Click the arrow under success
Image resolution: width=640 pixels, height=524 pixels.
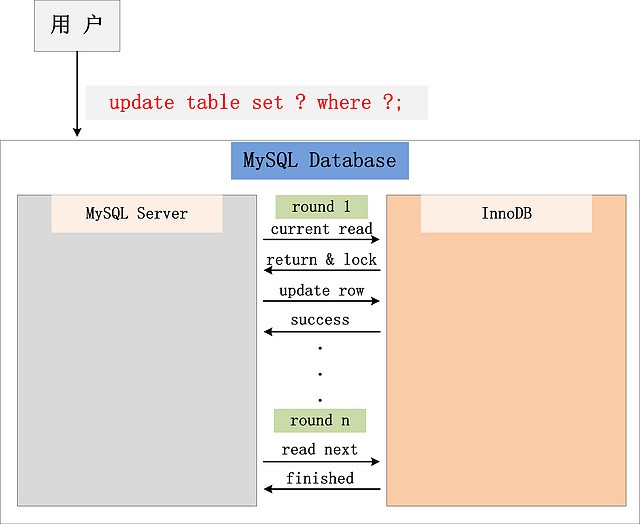[321, 332]
